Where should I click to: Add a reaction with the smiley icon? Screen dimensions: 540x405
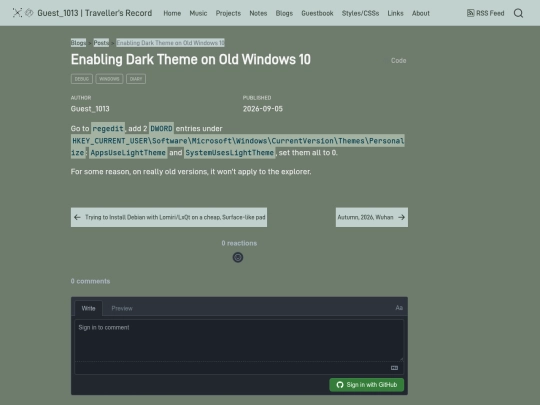pos(238,257)
